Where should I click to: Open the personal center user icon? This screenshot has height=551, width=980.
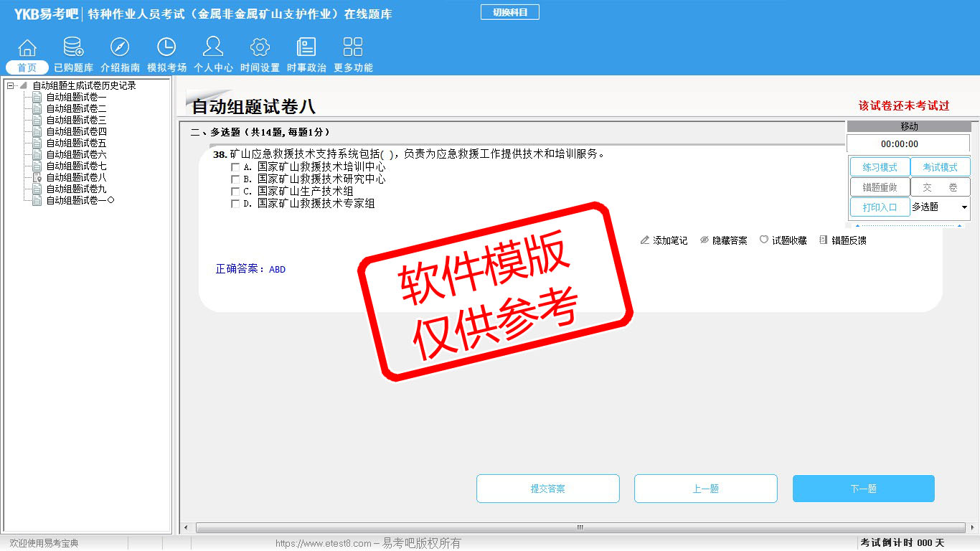point(213,48)
